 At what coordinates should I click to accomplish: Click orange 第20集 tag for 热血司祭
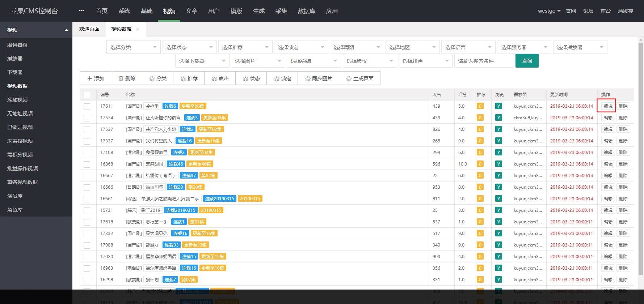point(195,187)
